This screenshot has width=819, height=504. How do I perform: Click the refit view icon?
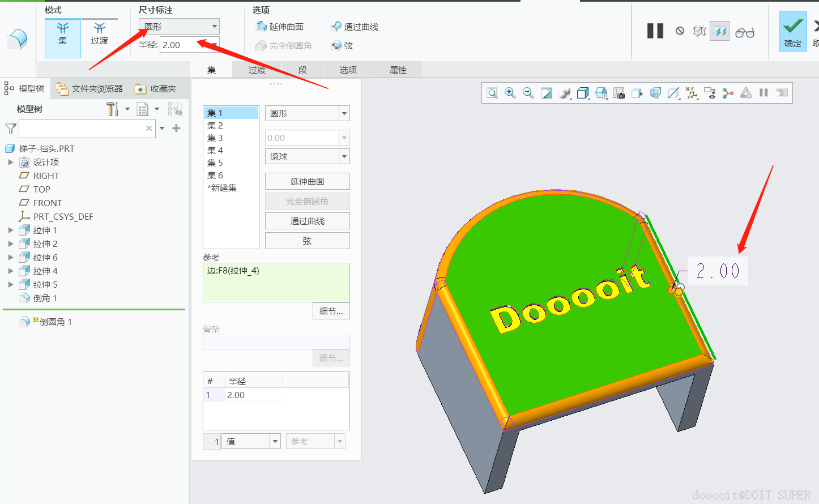(x=492, y=93)
